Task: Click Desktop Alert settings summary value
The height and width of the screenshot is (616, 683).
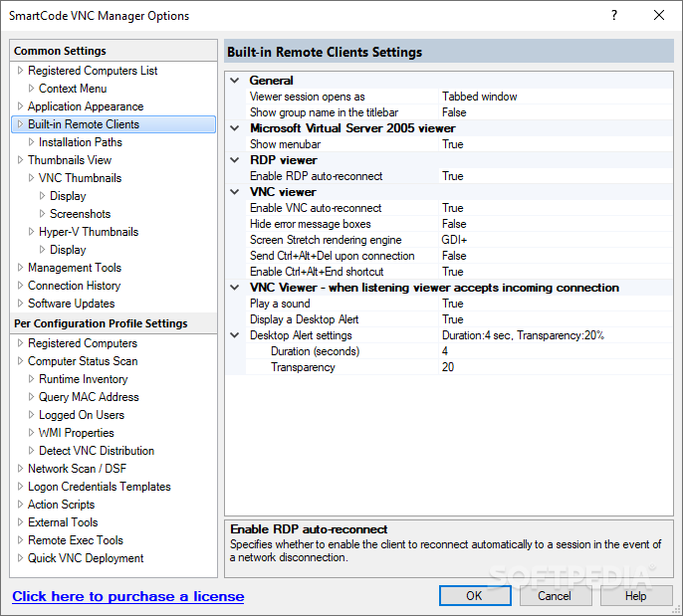Action: point(556,335)
